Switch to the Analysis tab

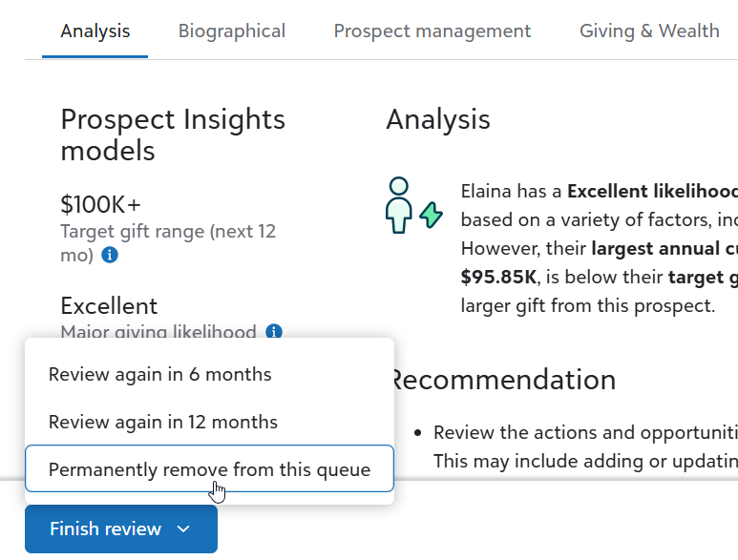coord(95,31)
